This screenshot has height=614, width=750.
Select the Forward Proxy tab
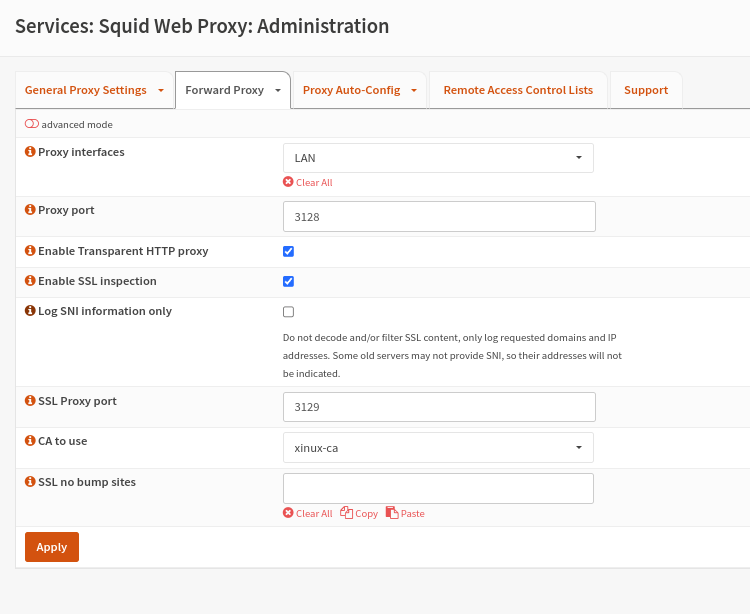point(224,90)
